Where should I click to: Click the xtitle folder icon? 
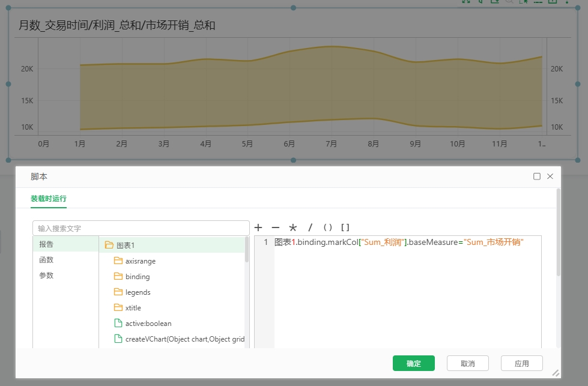click(x=118, y=307)
